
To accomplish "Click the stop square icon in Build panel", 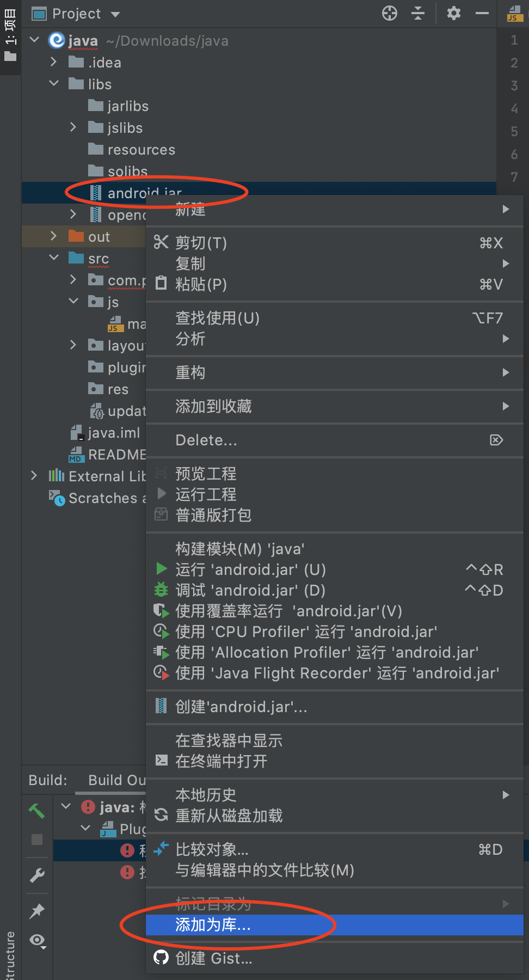I will point(37,840).
